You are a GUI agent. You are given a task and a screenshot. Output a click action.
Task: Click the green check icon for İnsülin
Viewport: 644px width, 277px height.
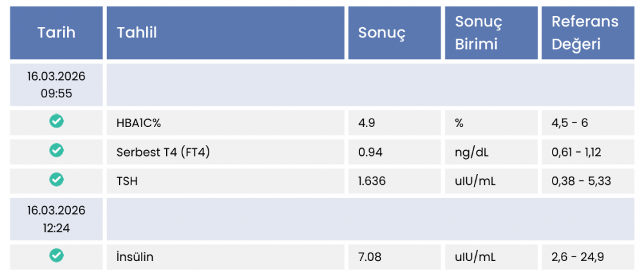click(x=57, y=255)
